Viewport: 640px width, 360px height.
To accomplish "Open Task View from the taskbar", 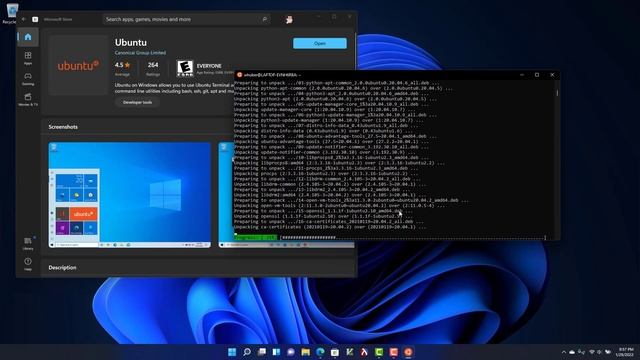I will (262, 352).
